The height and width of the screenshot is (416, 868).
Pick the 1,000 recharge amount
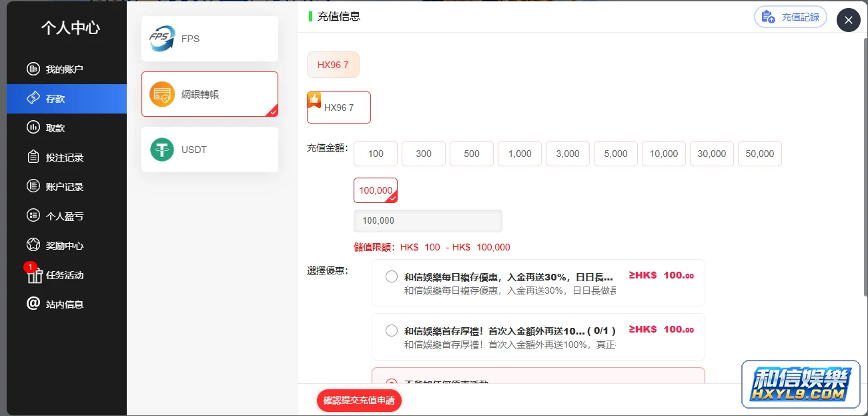pos(520,154)
